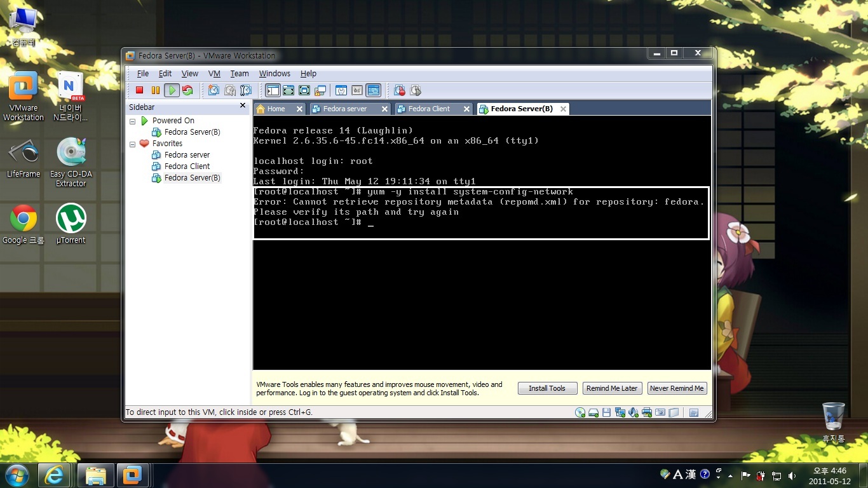The height and width of the screenshot is (488, 868).
Task: Click the Never Remind Me button
Action: point(677,388)
